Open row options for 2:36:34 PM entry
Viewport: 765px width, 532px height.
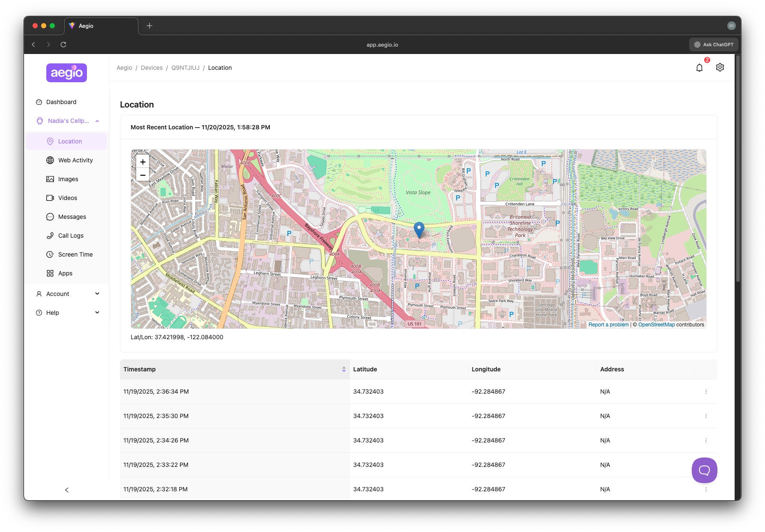coord(706,392)
